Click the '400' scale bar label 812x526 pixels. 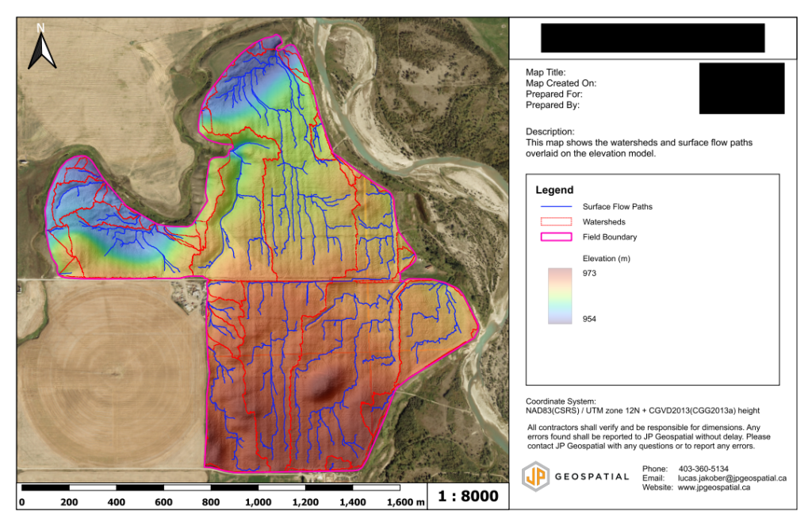pos(116,502)
